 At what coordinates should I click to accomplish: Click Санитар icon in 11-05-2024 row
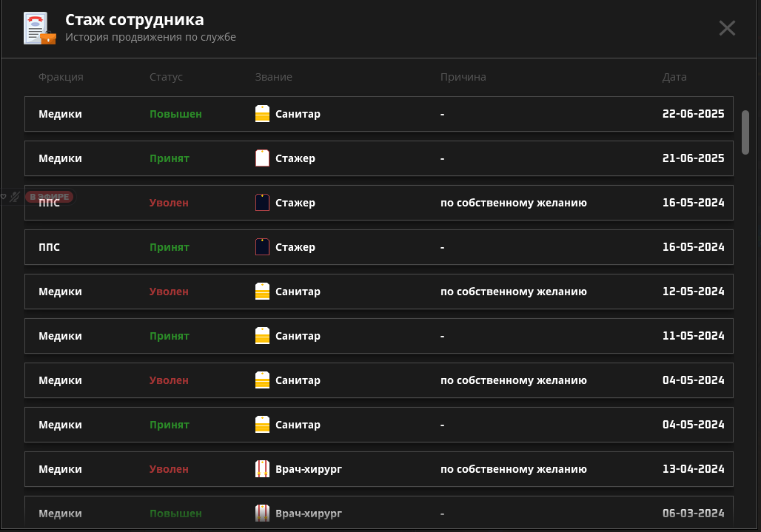coord(262,336)
